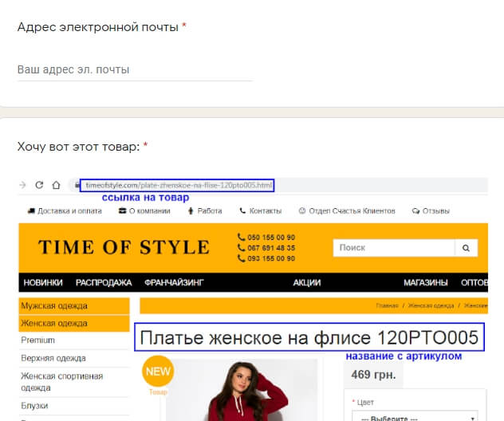Image resolution: width=504 pixels, height=421 pixels.
Task: Click the person icon next to Работа
Action: click(191, 211)
